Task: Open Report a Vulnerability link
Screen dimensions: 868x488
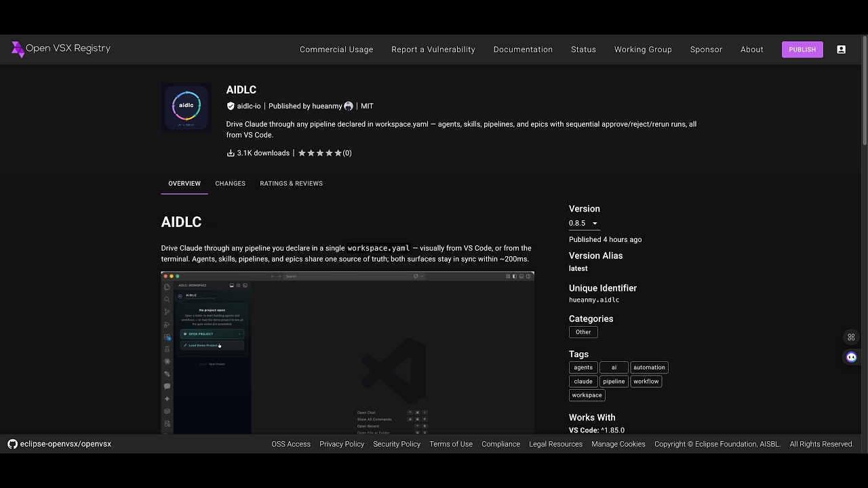Action: point(433,49)
